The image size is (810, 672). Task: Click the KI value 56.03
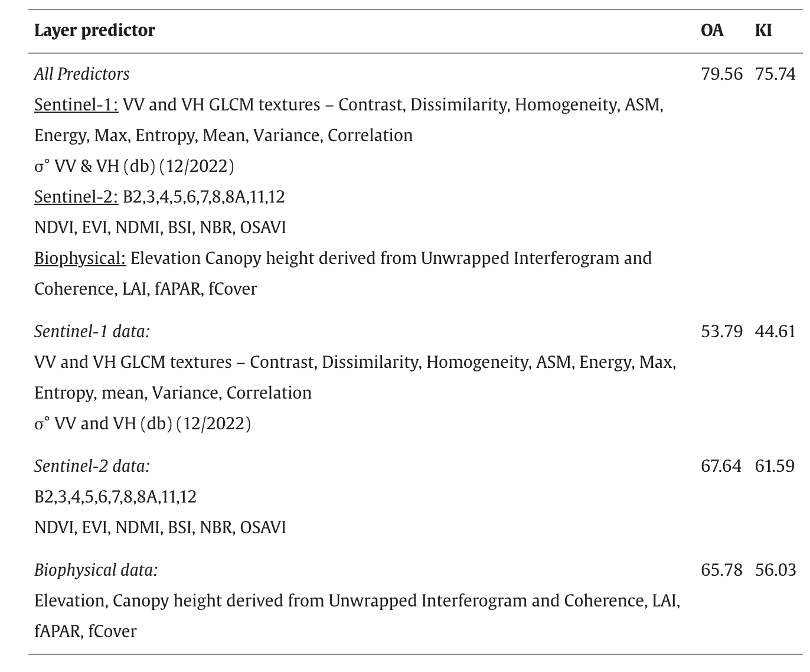pos(775,570)
